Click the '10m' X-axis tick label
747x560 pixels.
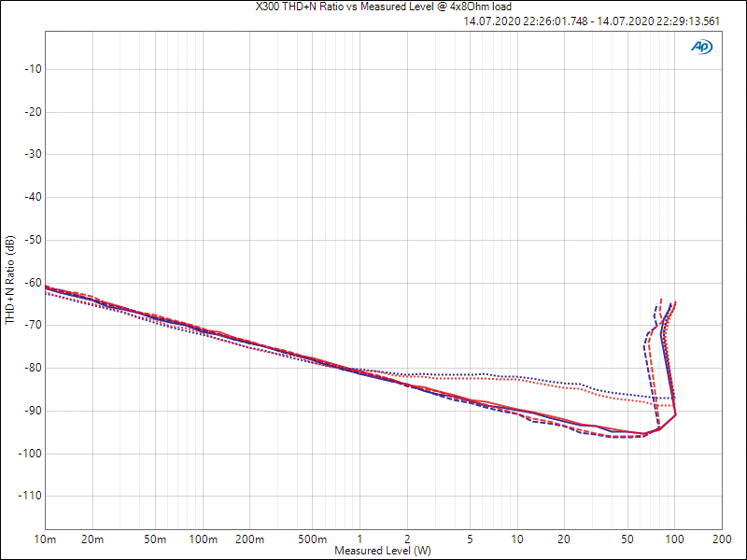45,539
